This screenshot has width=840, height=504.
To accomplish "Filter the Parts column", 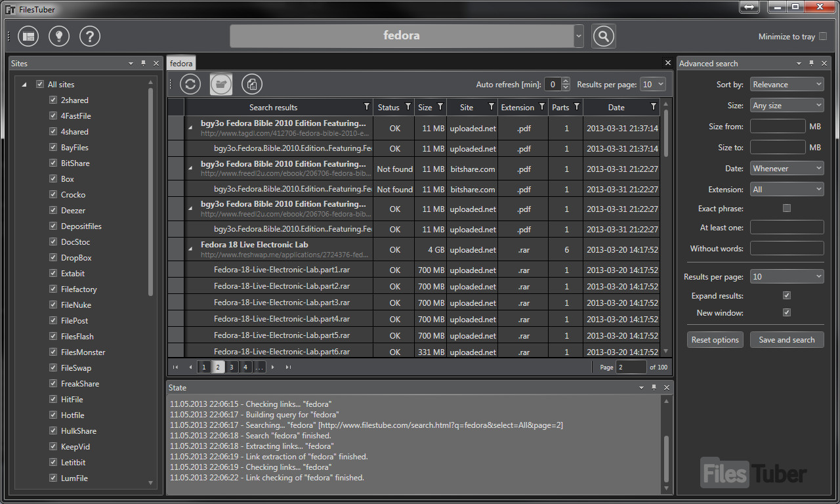I will click(x=577, y=106).
